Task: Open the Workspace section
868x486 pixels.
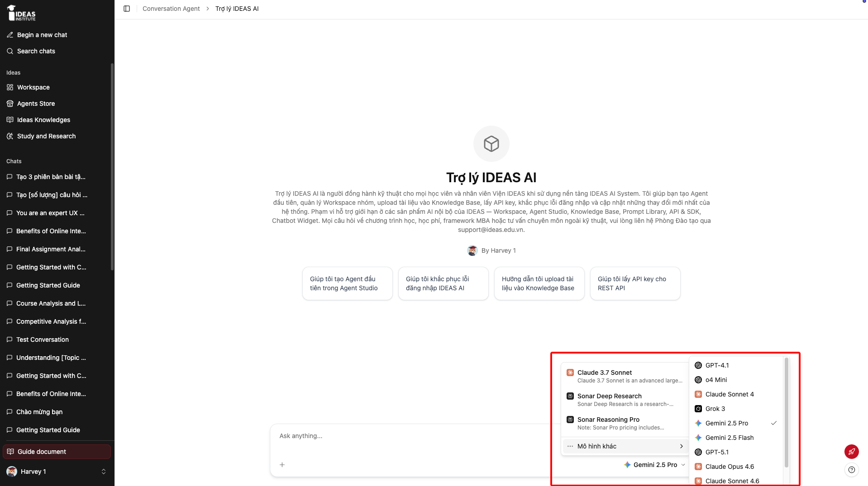Action: (57, 87)
